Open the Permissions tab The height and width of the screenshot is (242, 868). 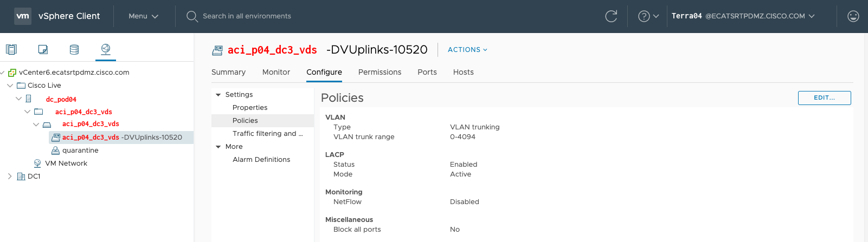380,72
